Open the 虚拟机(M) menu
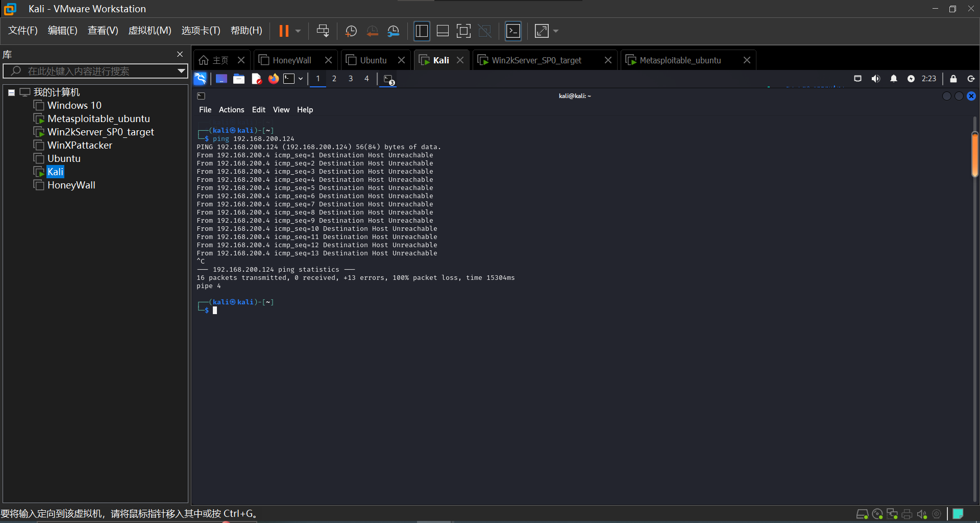Screen dimensions: 980x523 pos(150,31)
